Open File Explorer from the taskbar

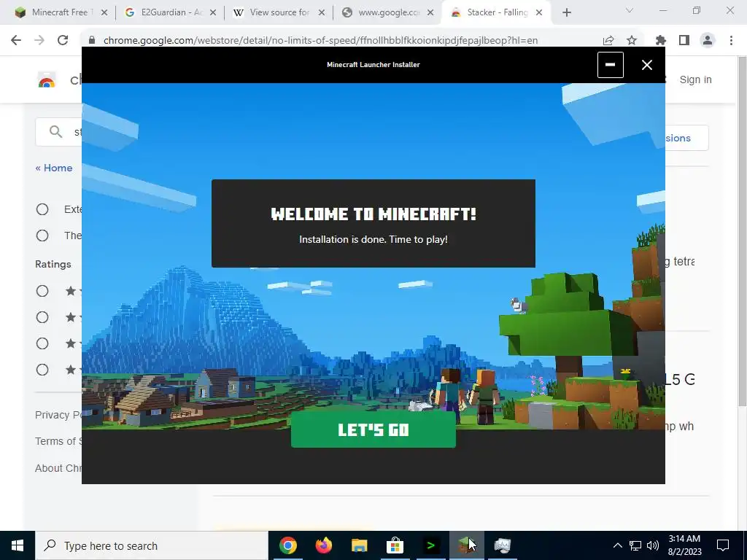click(x=359, y=545)
